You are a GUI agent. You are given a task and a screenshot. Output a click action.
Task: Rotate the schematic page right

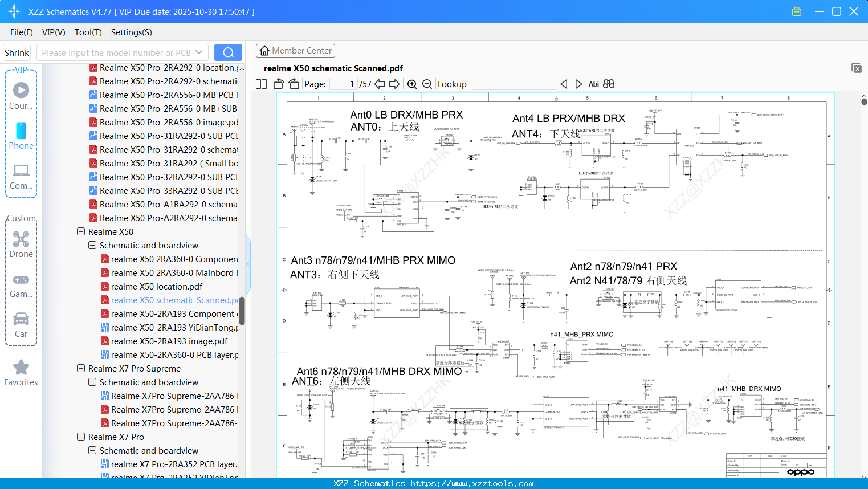pyautogui.click(x=294, y=84)
